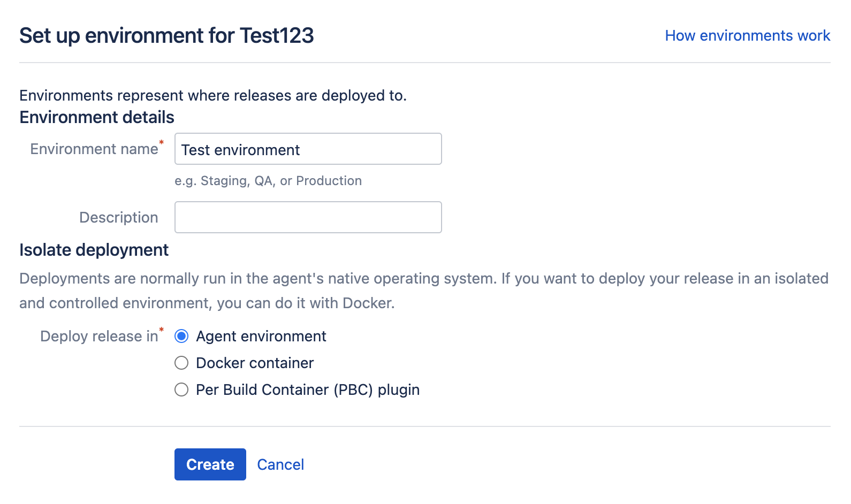This screenshot has width=851, height=504.
Task: Click the Environment name input field
Action: tap(308, 149)
